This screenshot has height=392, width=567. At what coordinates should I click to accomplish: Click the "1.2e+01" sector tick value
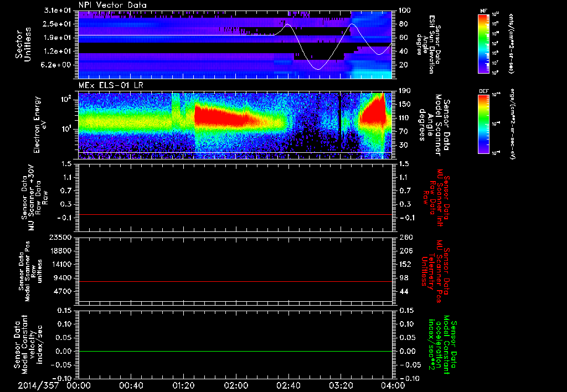58,51
